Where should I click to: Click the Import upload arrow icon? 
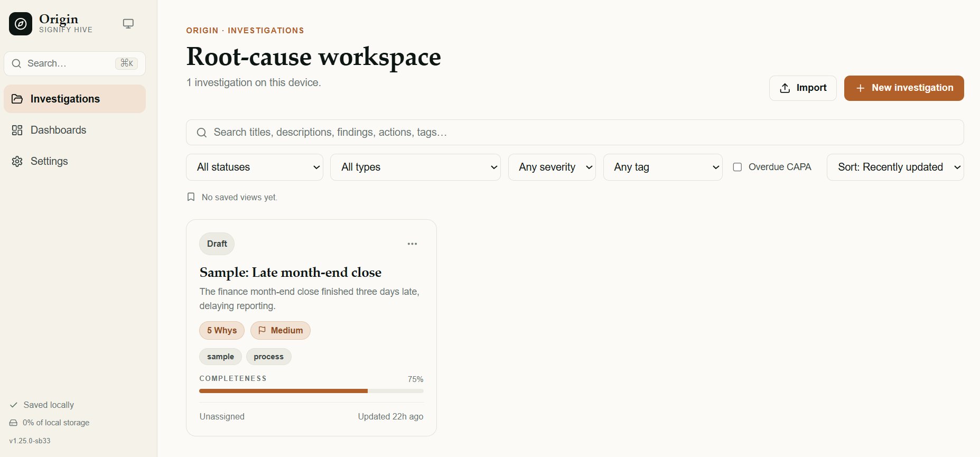tap(785, 88)
